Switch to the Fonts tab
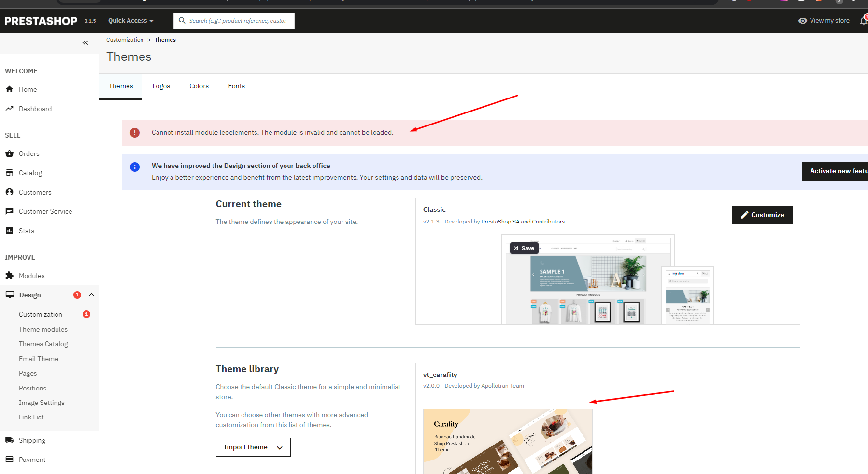The image size is (868, 474). pyautogui.click(x=237, y=86)
